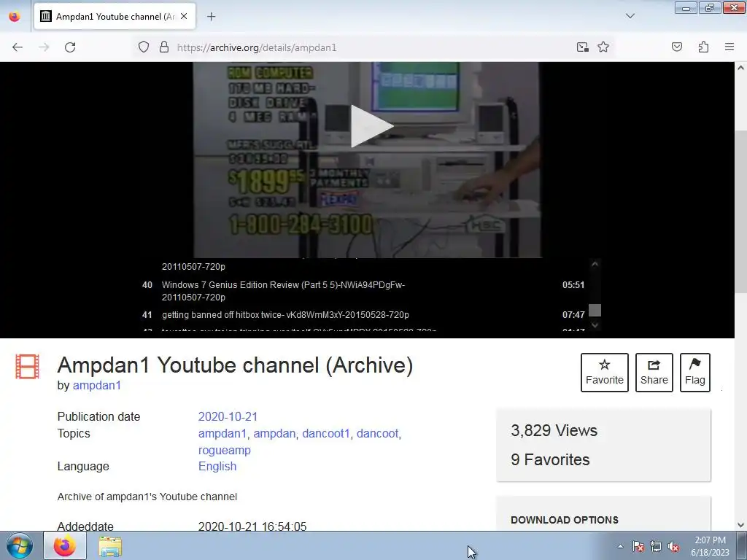Open the Windows Explorer taskbar icon
This screenshot has width=747, height=560.
(x=110, y=546)
